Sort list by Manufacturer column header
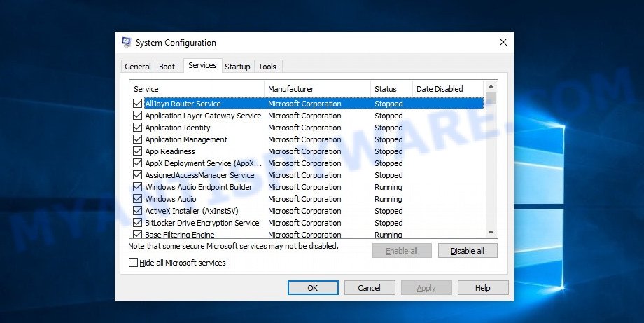This screenshot has height=323, width=644. [x=318, y=89]
